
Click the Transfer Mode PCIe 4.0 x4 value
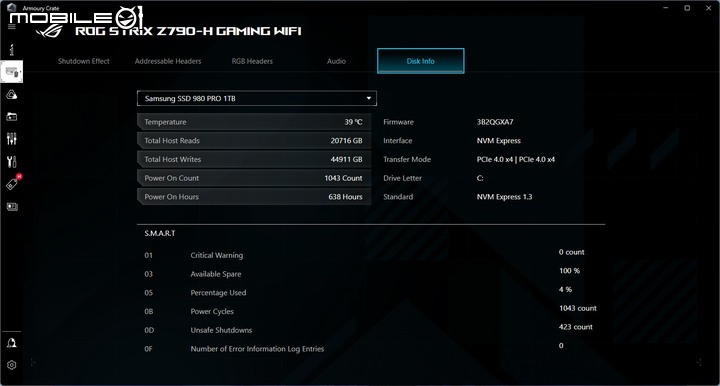click(x=516, y=159)
